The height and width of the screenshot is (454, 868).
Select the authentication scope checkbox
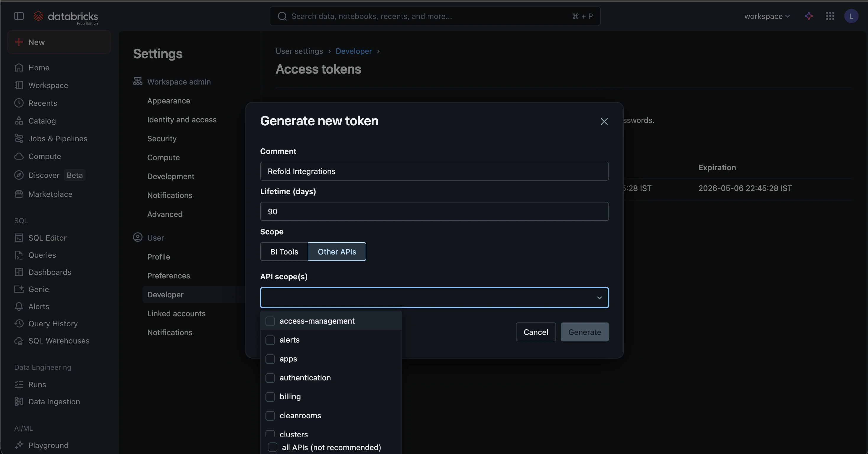pos(270,377)
